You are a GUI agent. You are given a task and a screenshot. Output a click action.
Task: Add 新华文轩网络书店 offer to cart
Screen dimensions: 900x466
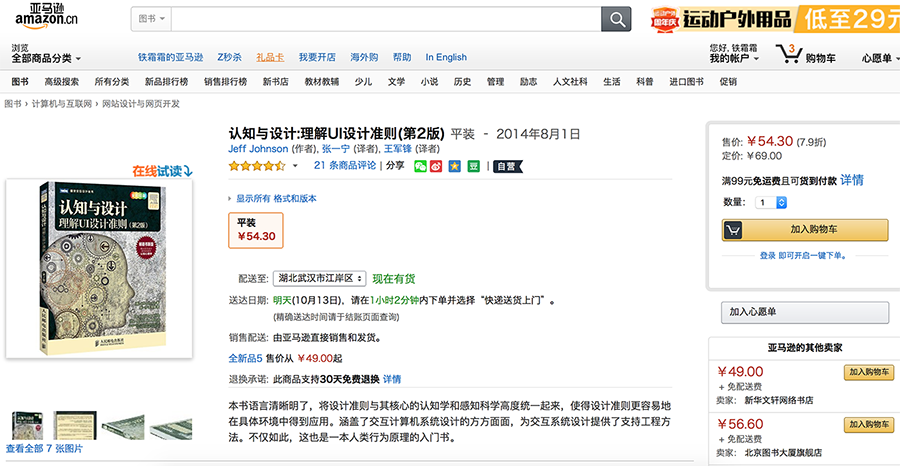(x=868, y=372)
